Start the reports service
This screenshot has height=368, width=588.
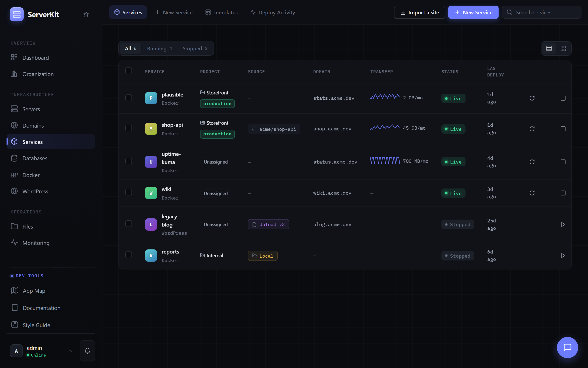click(x=563, y=256)
